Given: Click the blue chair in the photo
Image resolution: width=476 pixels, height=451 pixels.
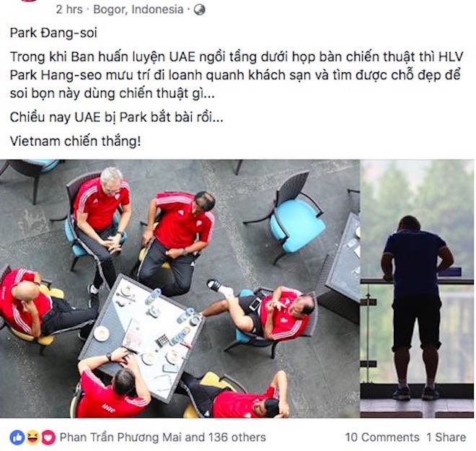Looking at the screenshot, I should tap(288, 217).
